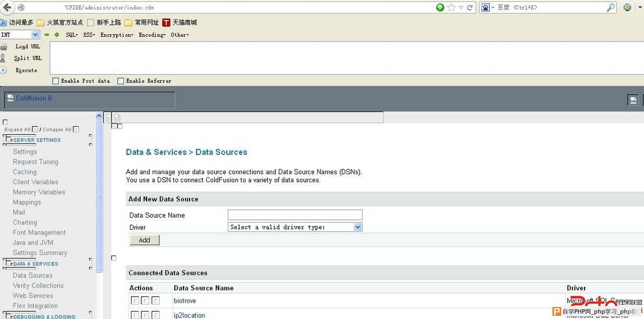Open Mail settings link

[19, 212]
